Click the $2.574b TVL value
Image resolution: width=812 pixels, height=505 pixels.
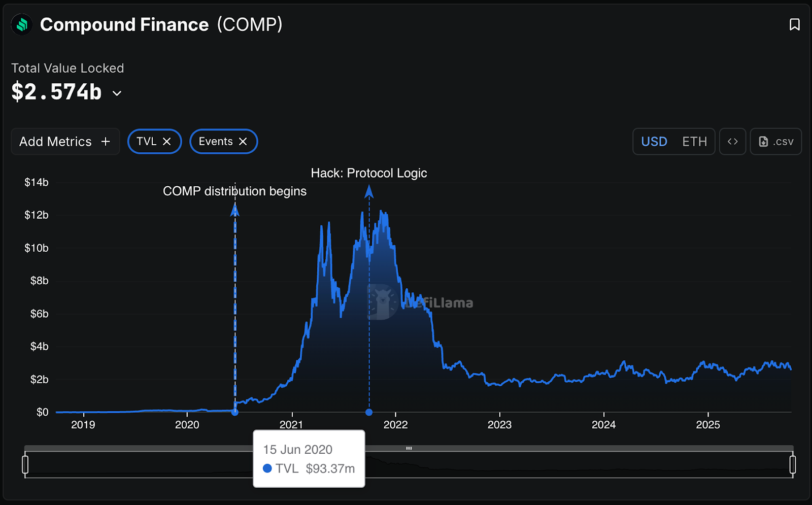click(x=56, y=92)
